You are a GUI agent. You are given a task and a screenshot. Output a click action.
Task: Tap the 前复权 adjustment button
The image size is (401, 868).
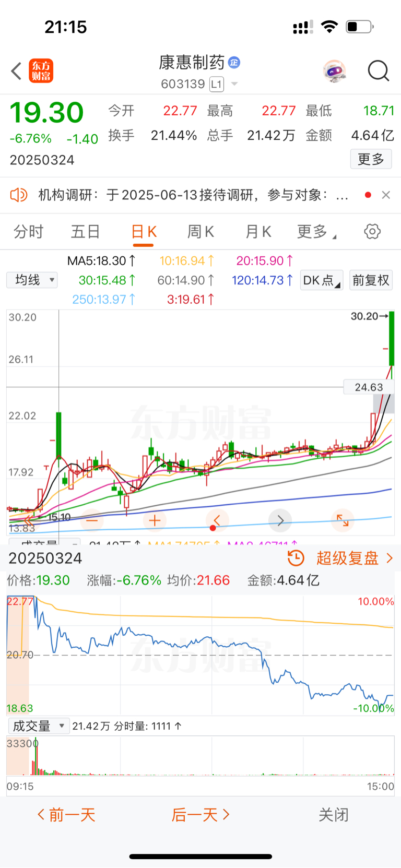pyautogui.click(x=371, y=280)
